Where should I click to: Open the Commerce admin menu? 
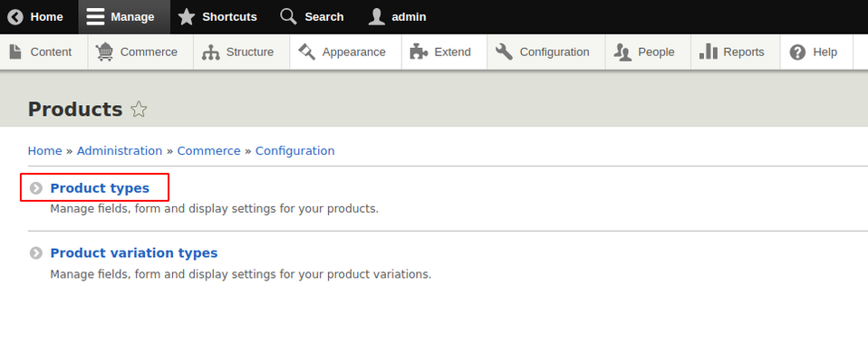[x=140, y=52]
